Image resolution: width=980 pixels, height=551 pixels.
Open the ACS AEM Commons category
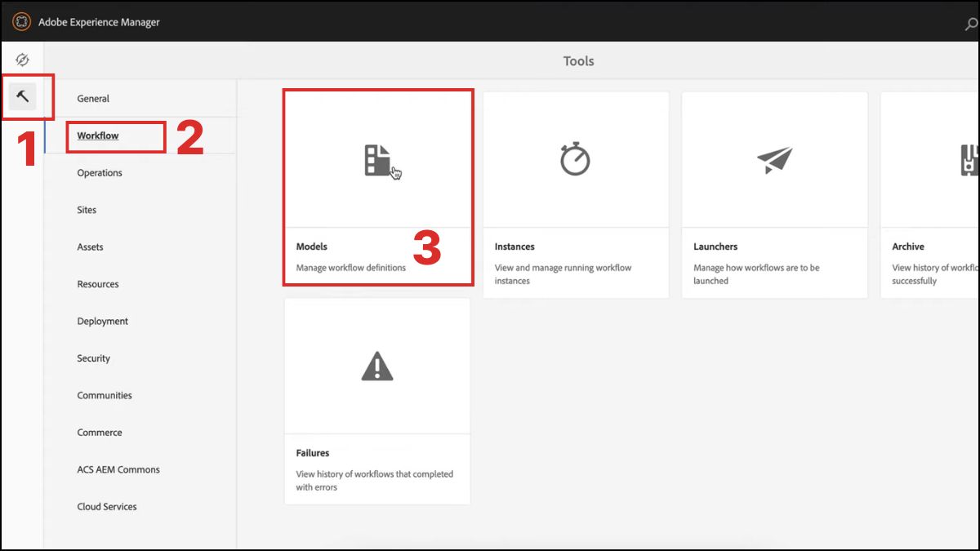[118, 469]
